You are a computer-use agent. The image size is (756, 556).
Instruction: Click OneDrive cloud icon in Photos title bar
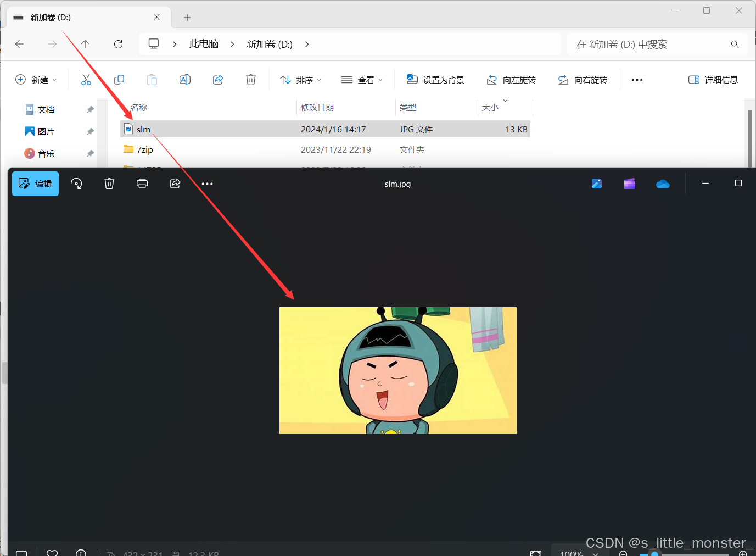point(663,184)
